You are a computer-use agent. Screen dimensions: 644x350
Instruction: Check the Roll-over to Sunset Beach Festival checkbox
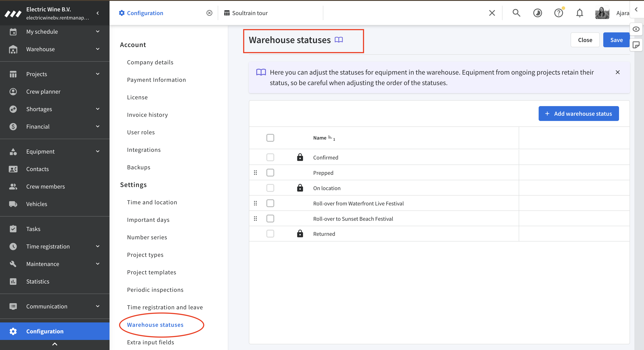point(270,219)
